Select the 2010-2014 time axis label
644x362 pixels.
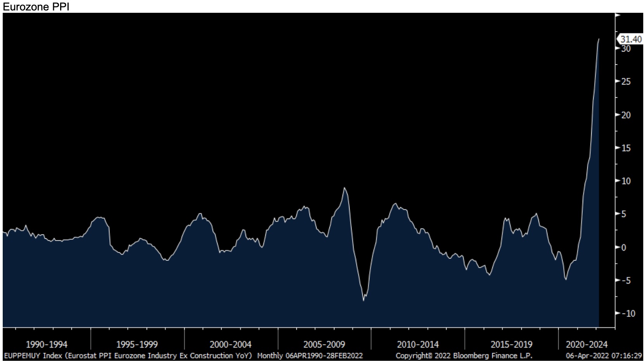tap(418, 344)
